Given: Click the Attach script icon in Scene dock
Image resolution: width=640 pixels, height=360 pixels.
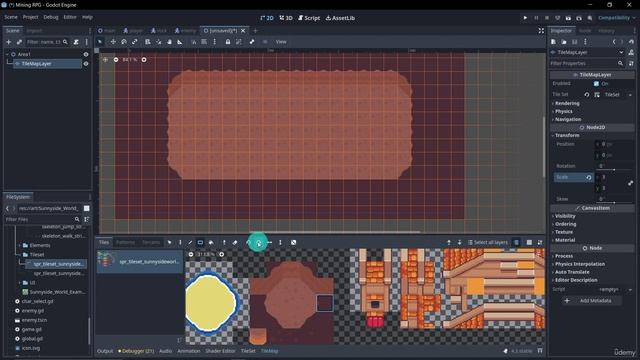Looking at the screenshot, I should pos(76,42).
